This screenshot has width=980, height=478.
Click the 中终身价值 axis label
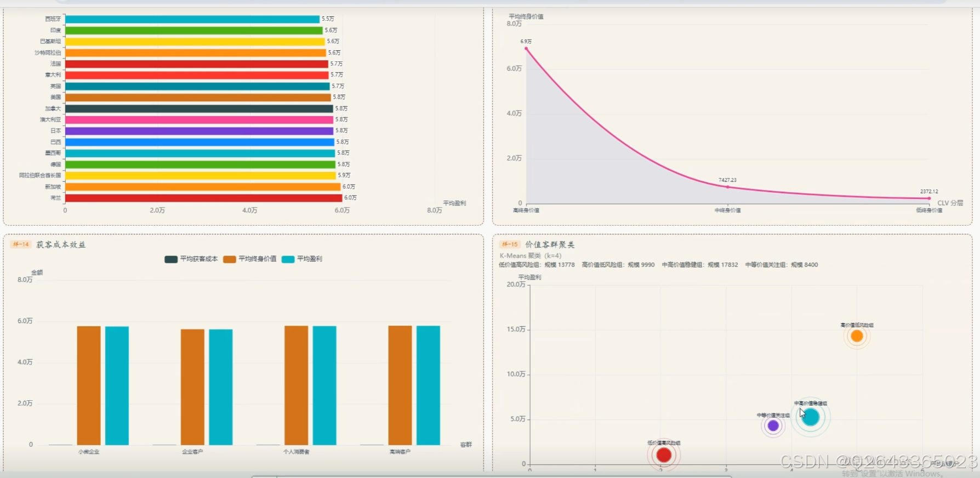(727, 210)
